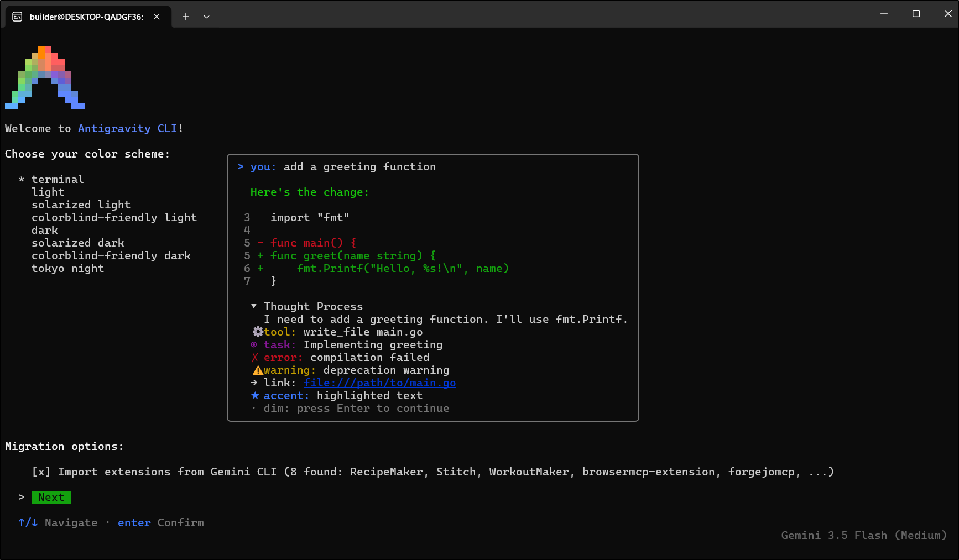Minimize the terminal window
This screenshot has height=560, width=959.
click(x=884, y=13)
